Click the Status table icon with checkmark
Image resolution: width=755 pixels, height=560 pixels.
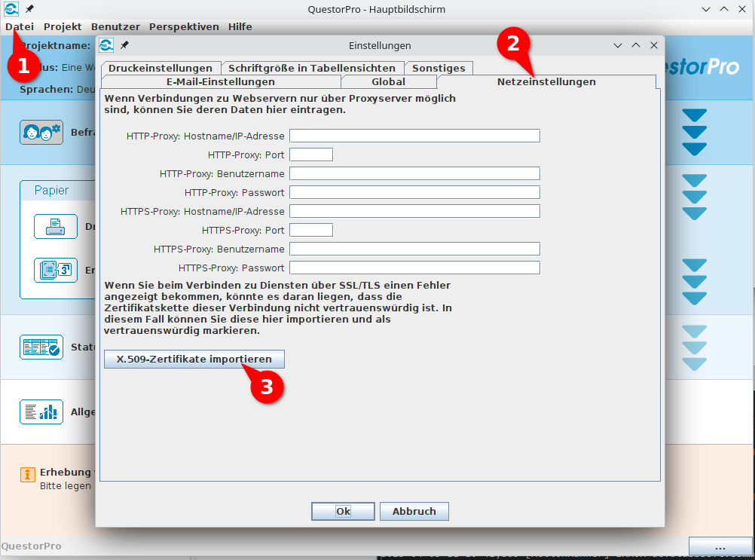coord(41,347)
